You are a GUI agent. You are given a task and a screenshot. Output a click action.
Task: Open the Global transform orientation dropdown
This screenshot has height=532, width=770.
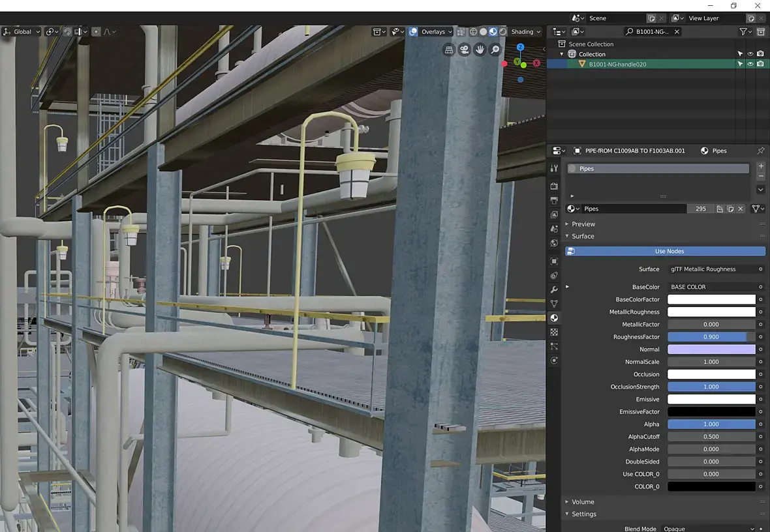point(22,31)
